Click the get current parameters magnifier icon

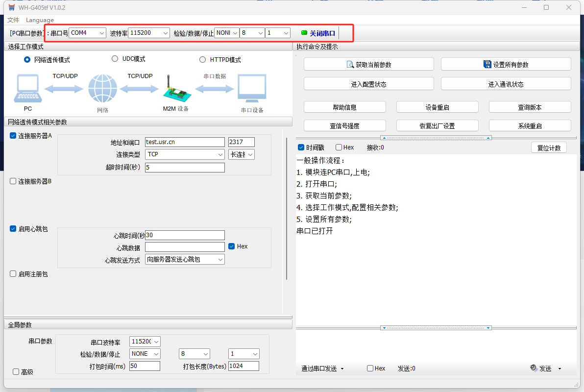coord(350,64)
